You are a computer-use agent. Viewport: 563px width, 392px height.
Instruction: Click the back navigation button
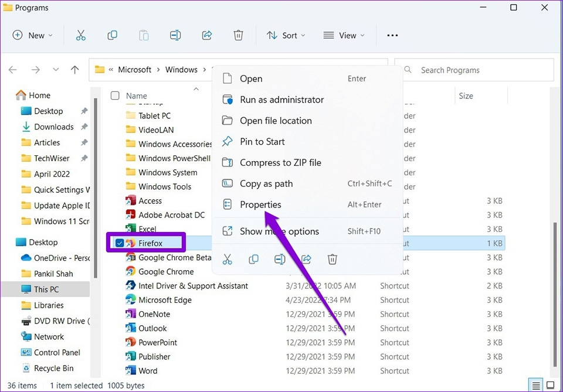point(13,70)
